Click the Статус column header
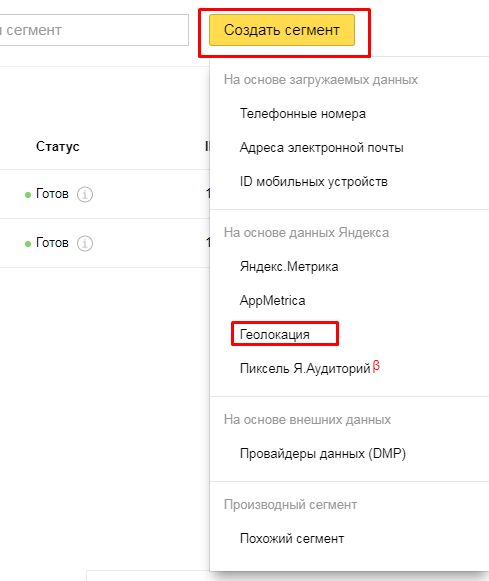Screen dimensions: 489x581 coord(57,146)
